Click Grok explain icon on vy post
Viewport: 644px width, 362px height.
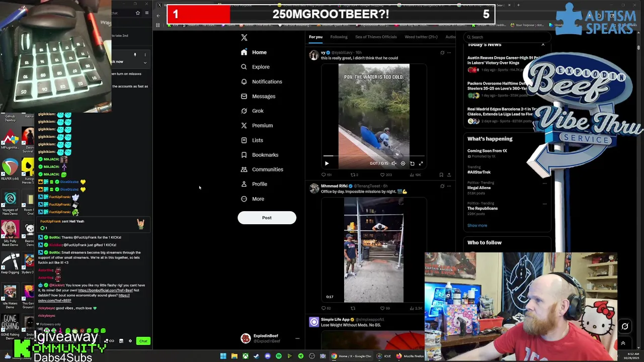pos(442,52)
